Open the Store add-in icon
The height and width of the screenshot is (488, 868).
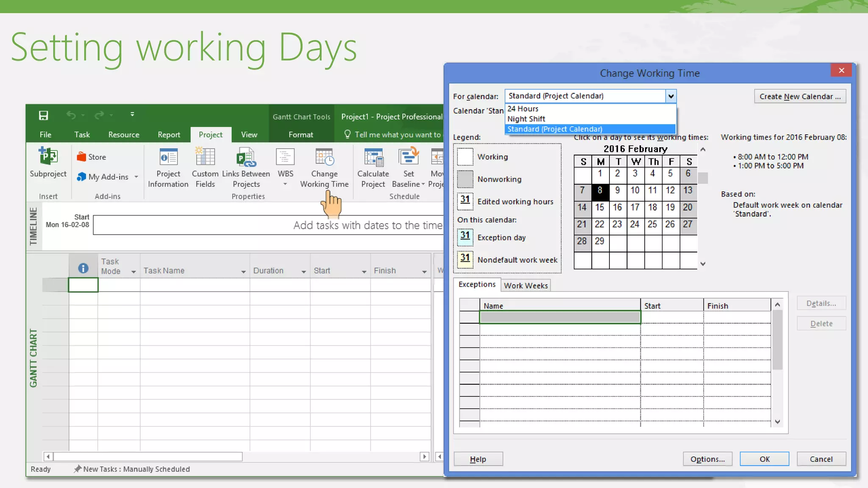point(81,157)
